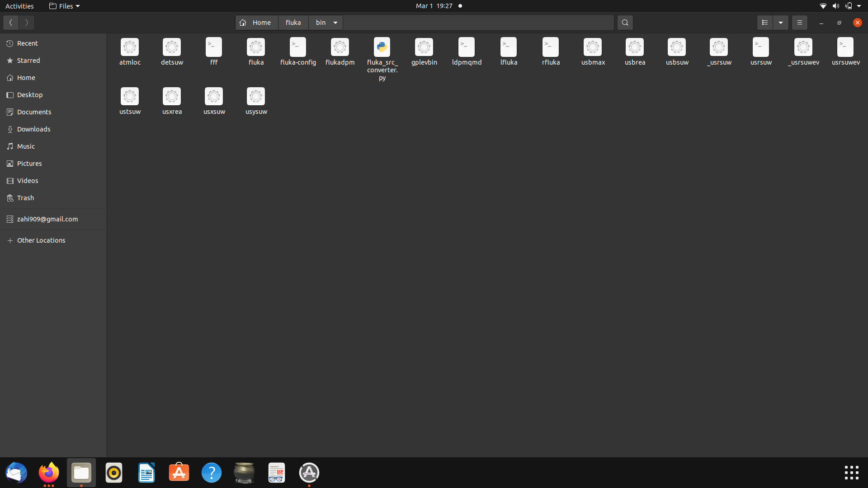Open the search button in the toolbar

click(x=625, y=23)
